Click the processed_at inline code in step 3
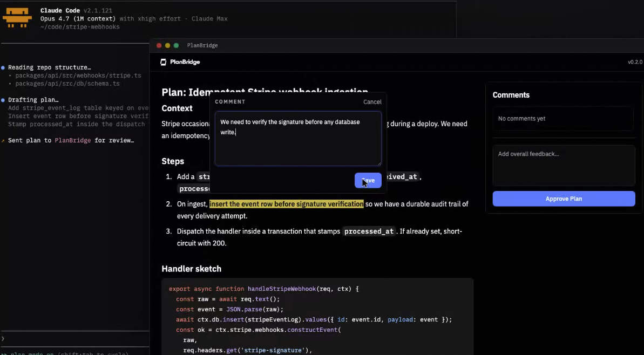644x355 pixels. pos(369,231)
